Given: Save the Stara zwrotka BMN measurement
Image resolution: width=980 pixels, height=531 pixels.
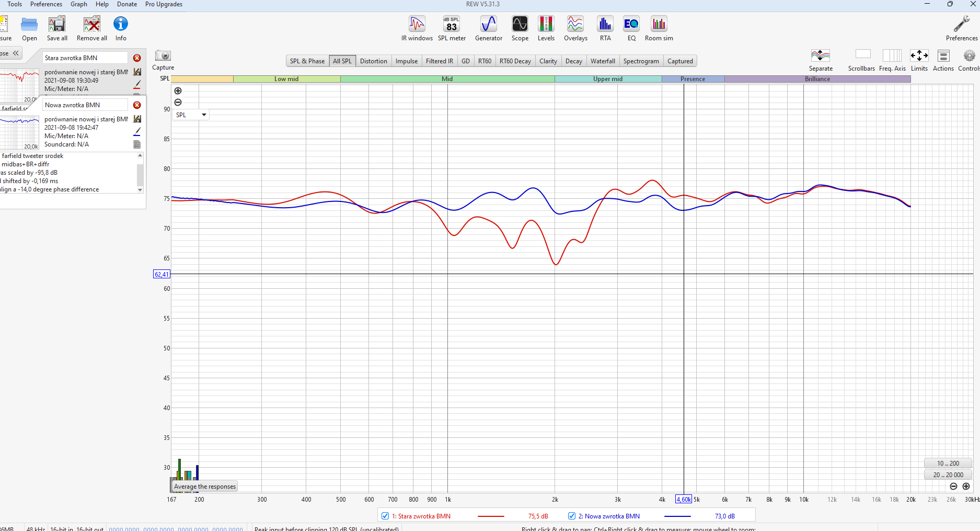Looking at the screenshot, I should tap(137, 72).
